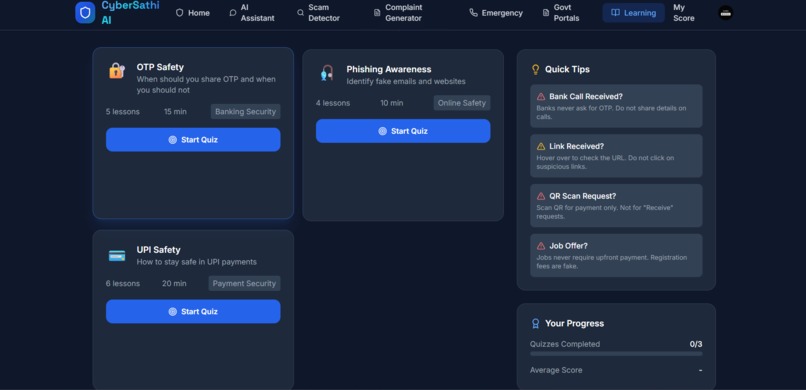Screen dimensions: 806x390
Task: Click the UPI Safety card title
Action: click(x=158, y=250)
